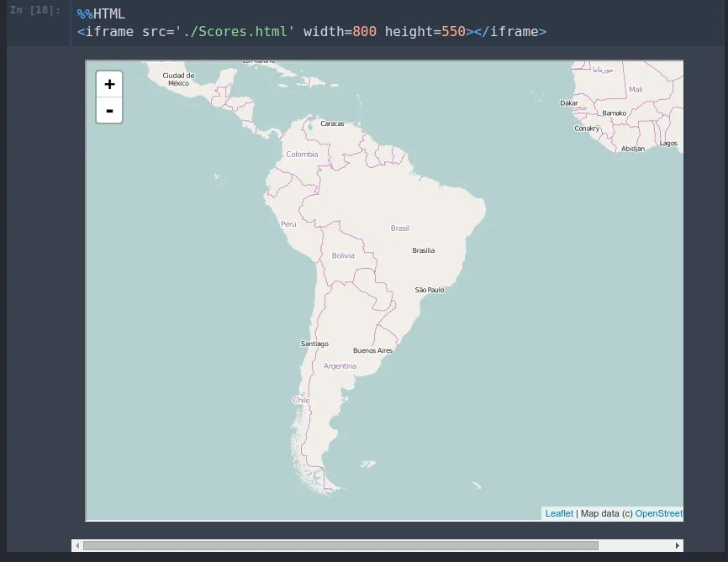Click the iframe code line in the cell

pos(312,32)
